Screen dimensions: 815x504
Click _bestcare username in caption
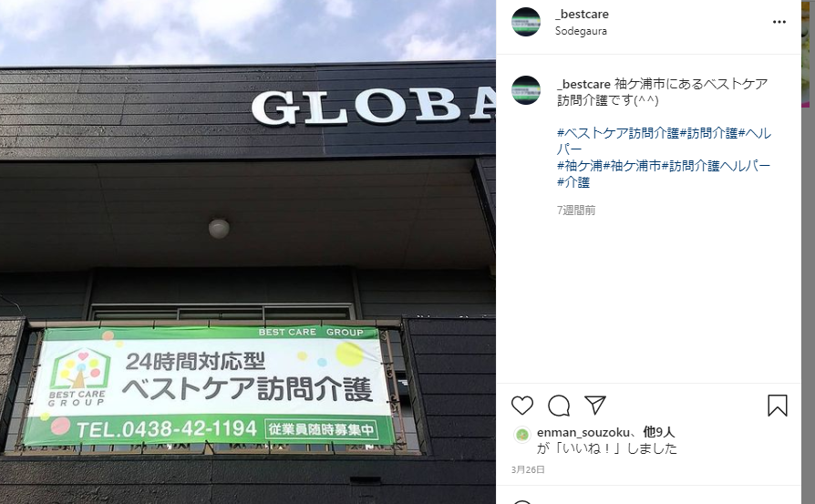click(583, 84)
